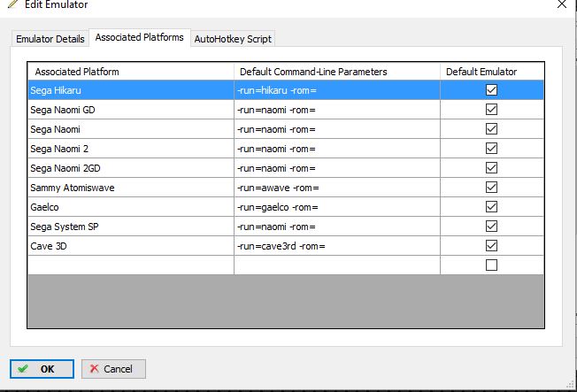
Task: Edit the parameters cell for Sega Naomi 2
Action: [x=337, y=149]
